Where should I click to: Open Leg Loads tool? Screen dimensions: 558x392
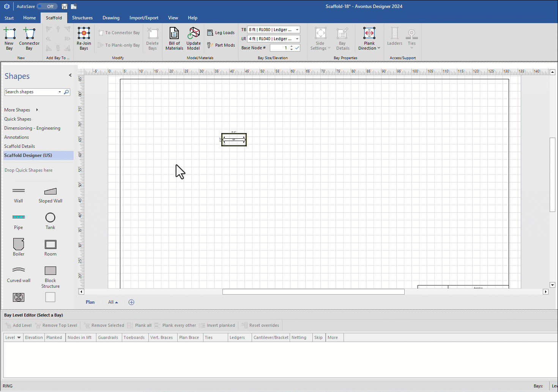[221, 33]
